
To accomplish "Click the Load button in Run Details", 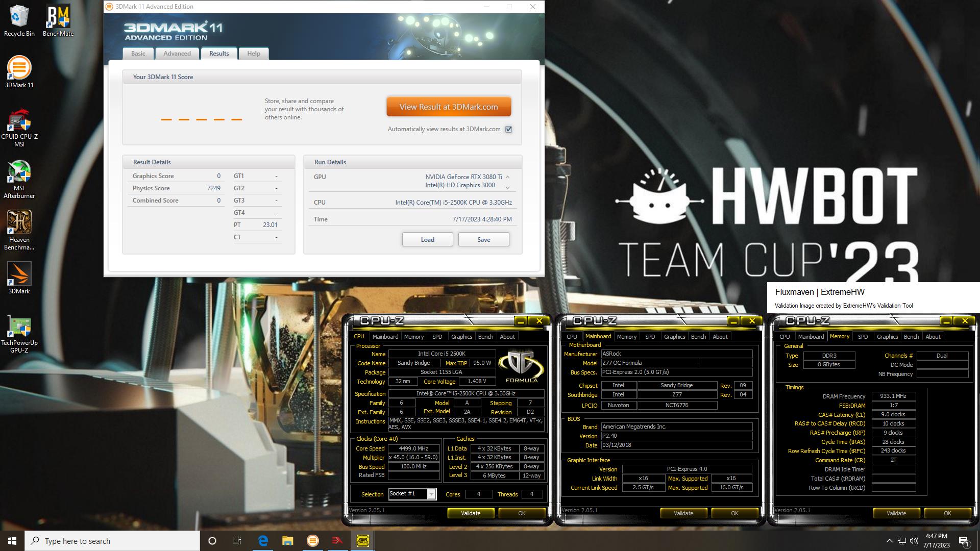I will click(x=427, y=240).
